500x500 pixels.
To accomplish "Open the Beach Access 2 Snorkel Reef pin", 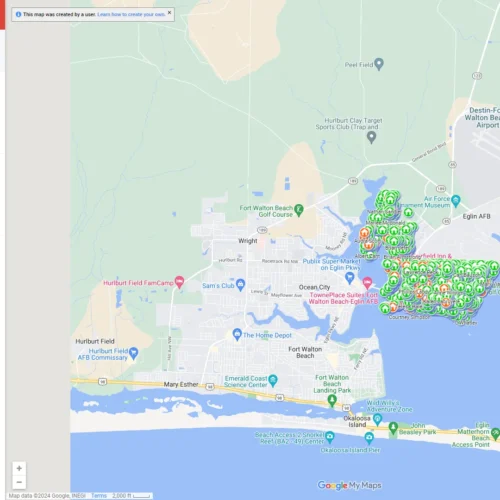I will (330, 437).
